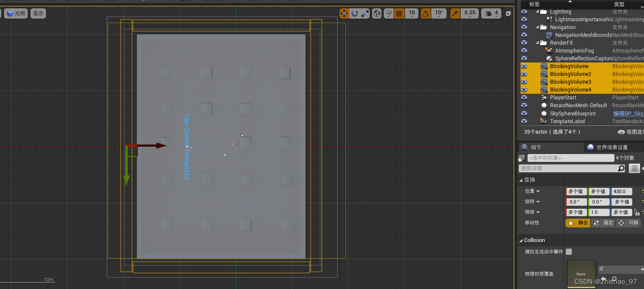Toggle rotation angle snapping icon

[426, 13]
